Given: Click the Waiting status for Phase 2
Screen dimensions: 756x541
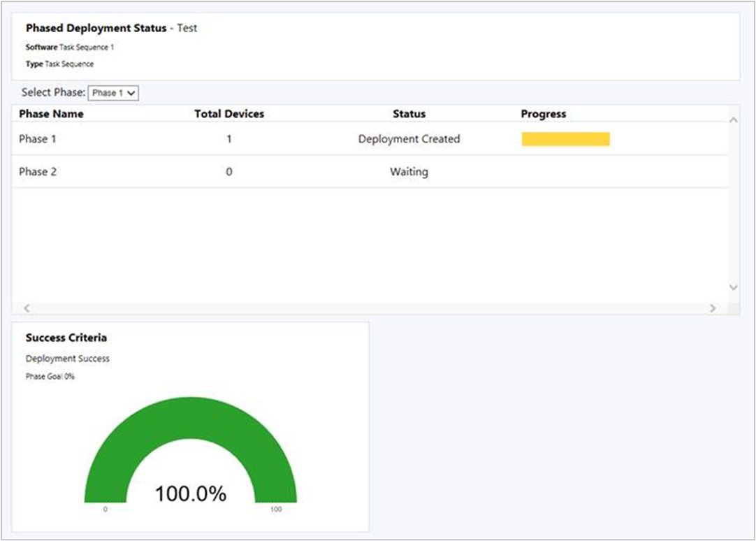Looking at the screenshot, I should (x=409, y=172).
